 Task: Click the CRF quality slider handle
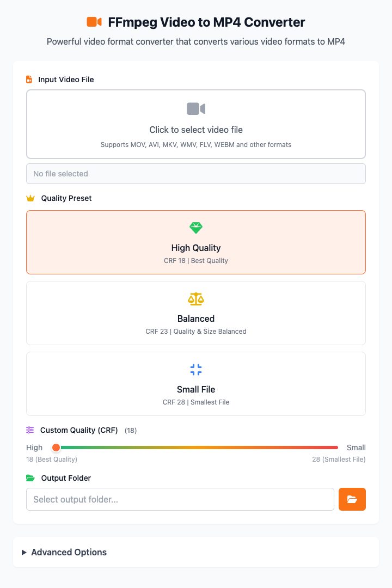pos(56,448)
